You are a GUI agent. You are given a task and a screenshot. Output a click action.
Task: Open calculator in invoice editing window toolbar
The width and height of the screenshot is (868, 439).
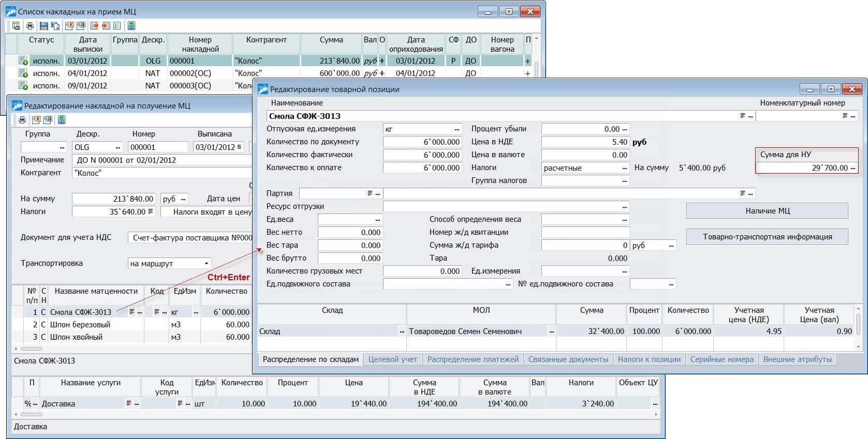click(x=62, y=120)
